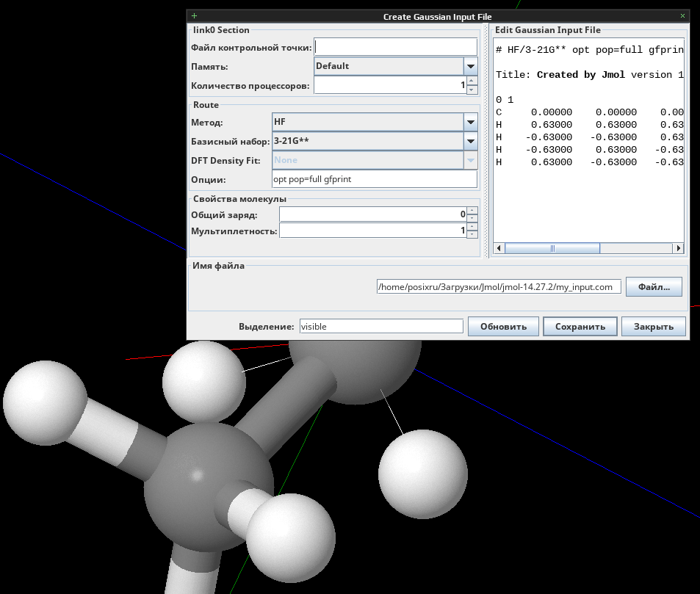Viewport: 700px width, 594px height.
Task: Click the horizontal scrollbar thumb in the editor
Action: point(552,248)
